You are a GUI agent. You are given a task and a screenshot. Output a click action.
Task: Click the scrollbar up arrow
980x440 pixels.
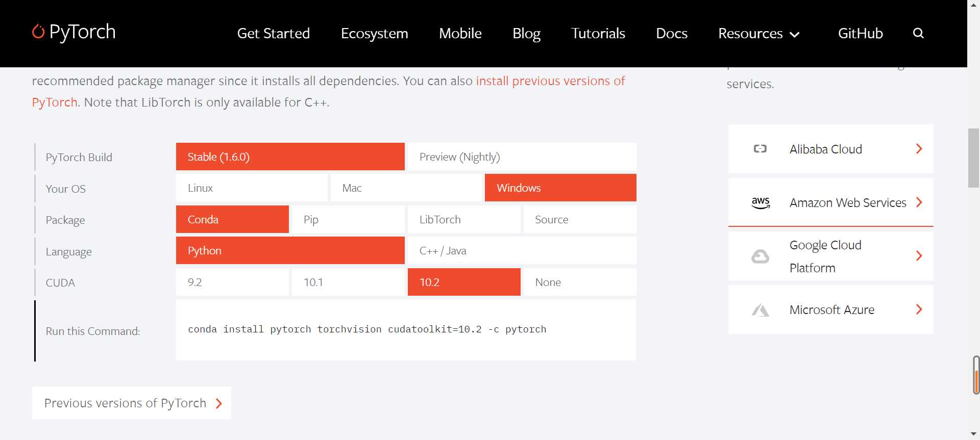973,5
